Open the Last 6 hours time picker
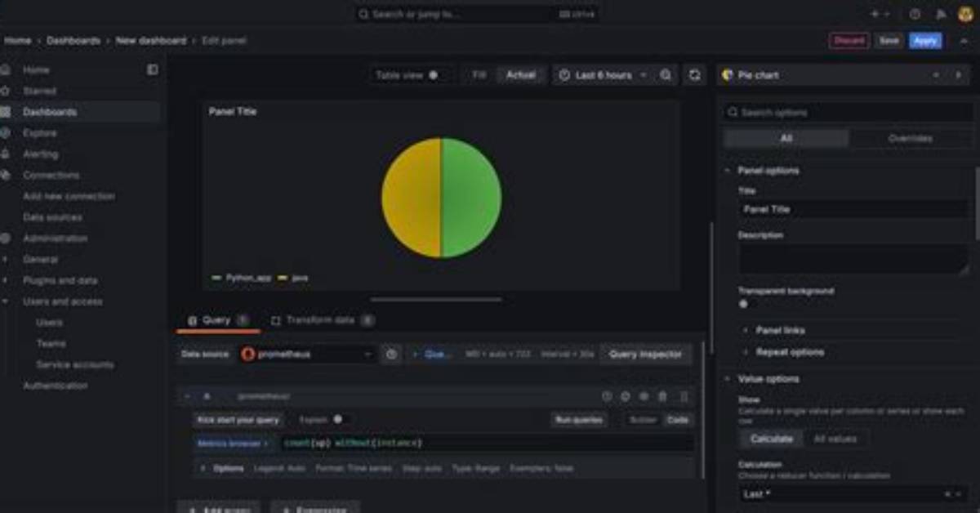The image size is (980, 513). (603, 75)
